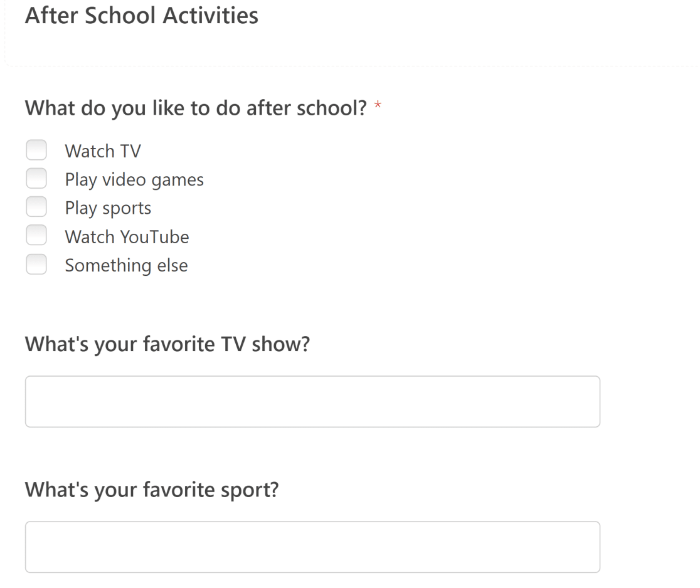Click inside the second empty text field
Viewport: 700px width, 588px height.
tap(312, 547)
